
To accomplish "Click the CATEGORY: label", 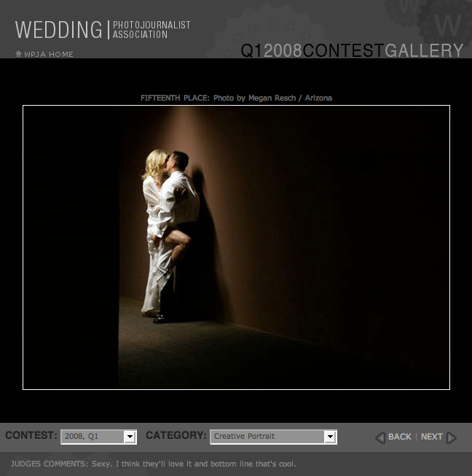I will tap(176, 435).
